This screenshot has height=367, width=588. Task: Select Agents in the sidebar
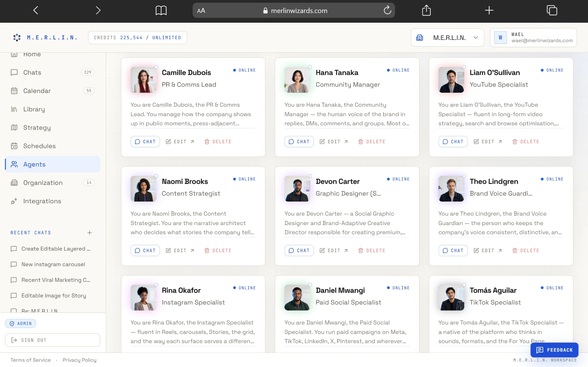tap(53, 164)
